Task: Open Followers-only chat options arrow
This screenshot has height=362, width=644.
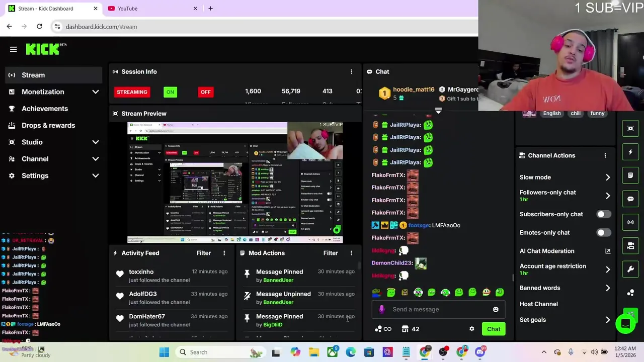Action: (x=608, y=196)
